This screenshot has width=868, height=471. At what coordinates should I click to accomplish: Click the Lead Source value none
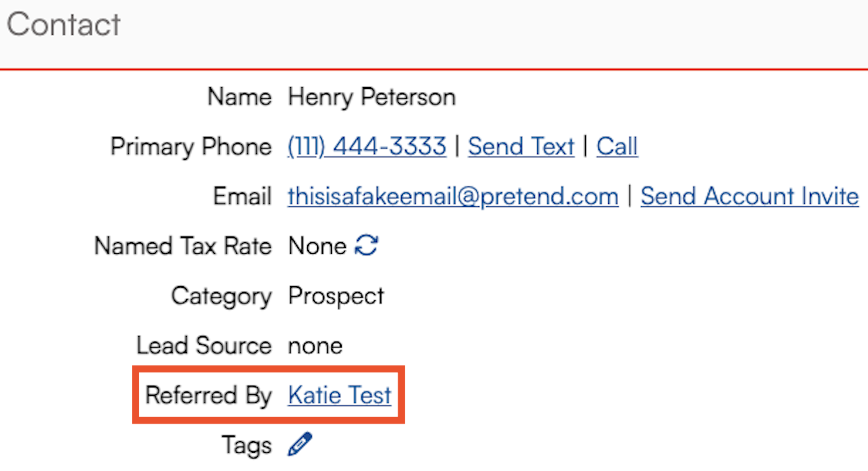pyautogui.click(x=315, y=346)
